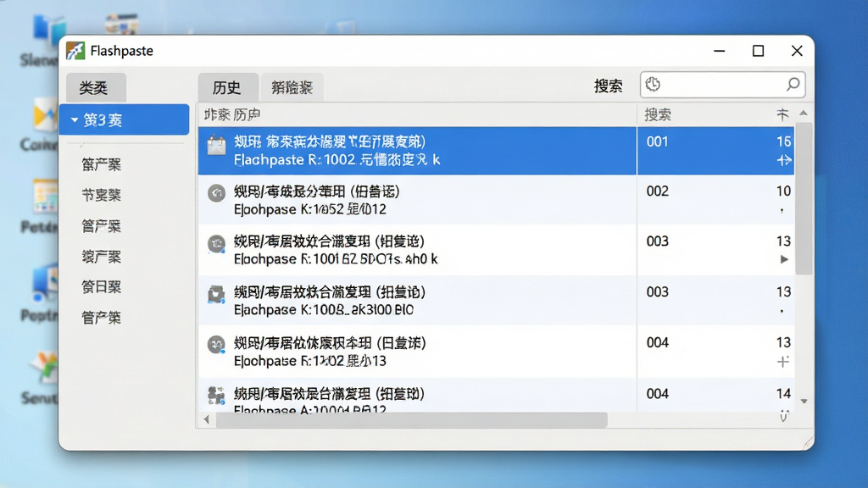Viewport: 868px width, 488px height.
Task: Click the top-left category tab button
Action: (95, 87)
